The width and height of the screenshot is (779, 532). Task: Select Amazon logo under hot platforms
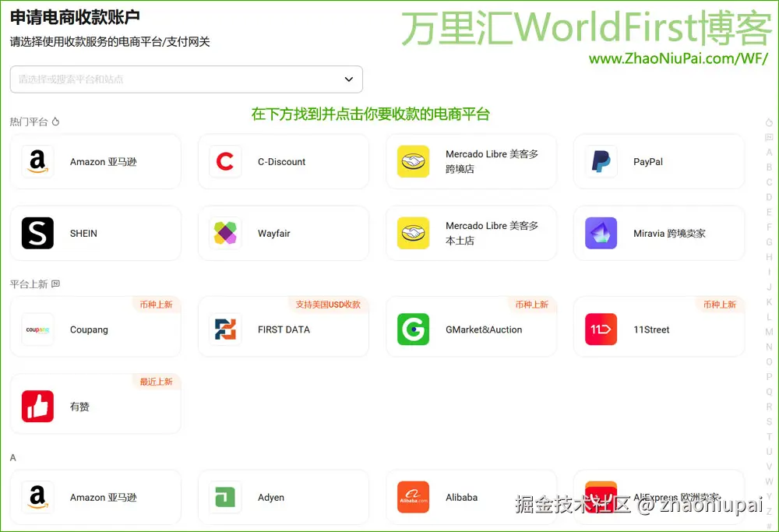point(37,161)
